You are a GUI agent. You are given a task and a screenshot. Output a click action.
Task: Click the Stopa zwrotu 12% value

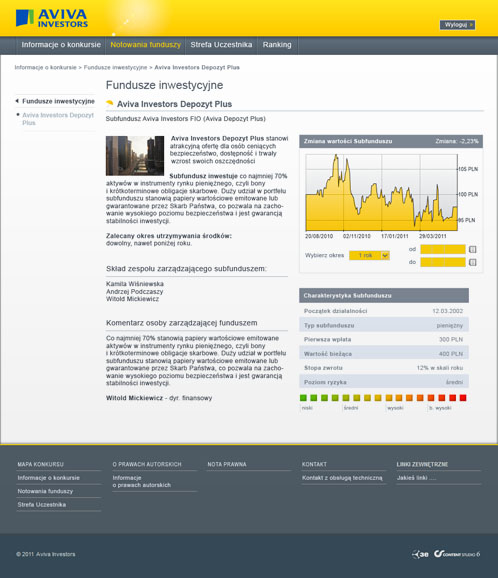click(440, 368)
